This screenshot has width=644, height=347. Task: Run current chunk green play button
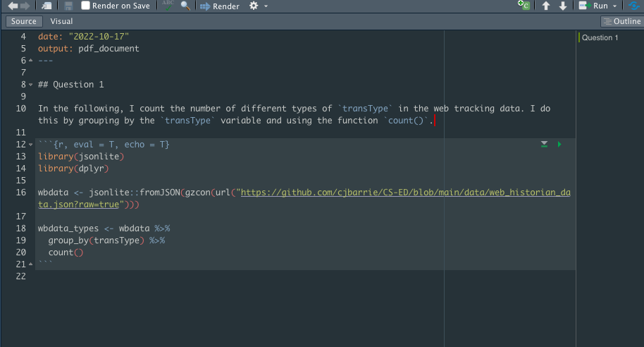pos(559,145)
